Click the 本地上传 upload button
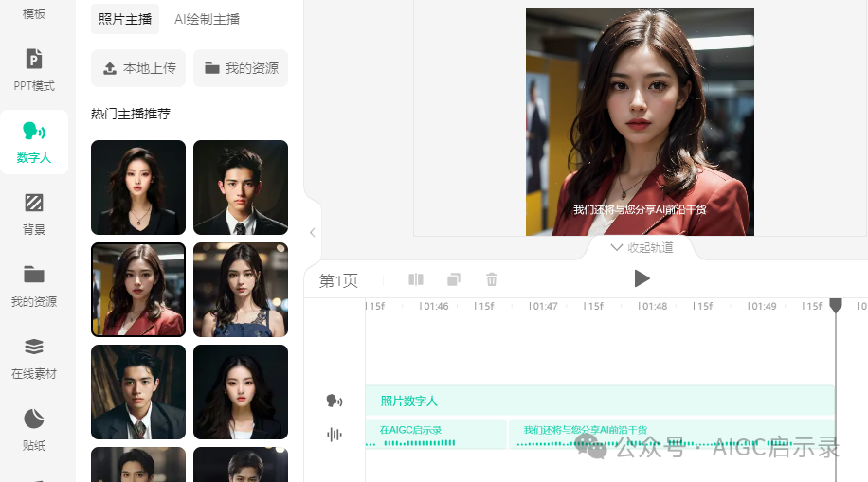 [x=138, y=68]
